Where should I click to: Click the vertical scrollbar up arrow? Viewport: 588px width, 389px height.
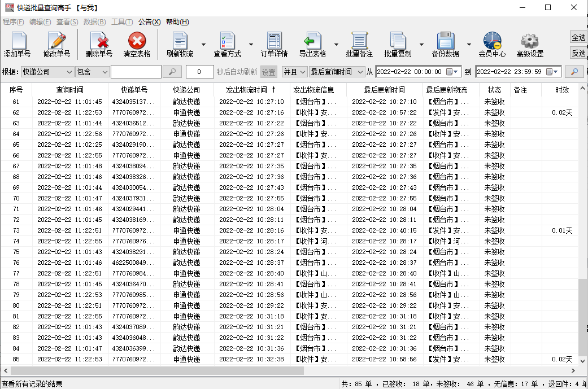(582, 89)
